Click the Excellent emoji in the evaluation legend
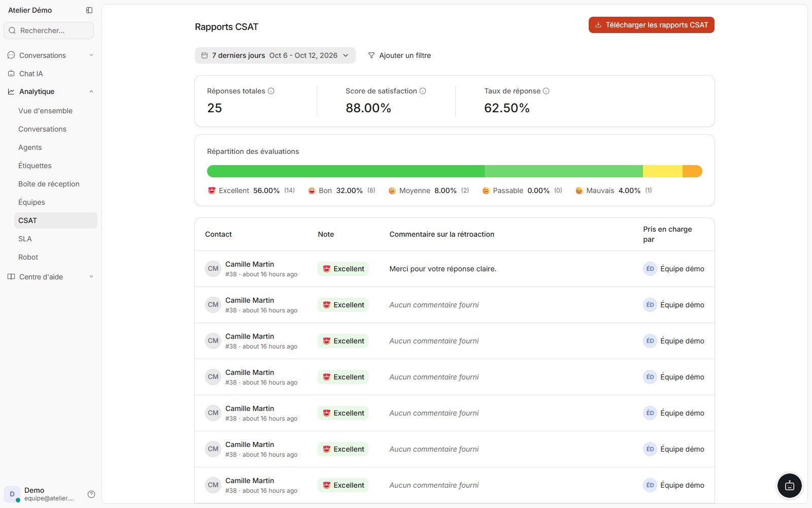 pos(212,190)
